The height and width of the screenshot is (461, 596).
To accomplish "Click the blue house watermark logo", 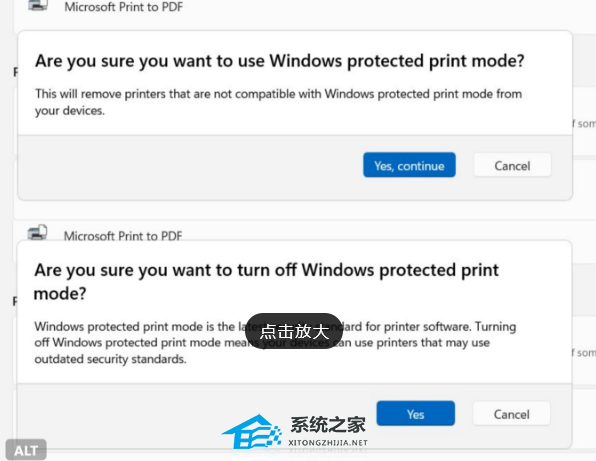I will tap(252, 433).
